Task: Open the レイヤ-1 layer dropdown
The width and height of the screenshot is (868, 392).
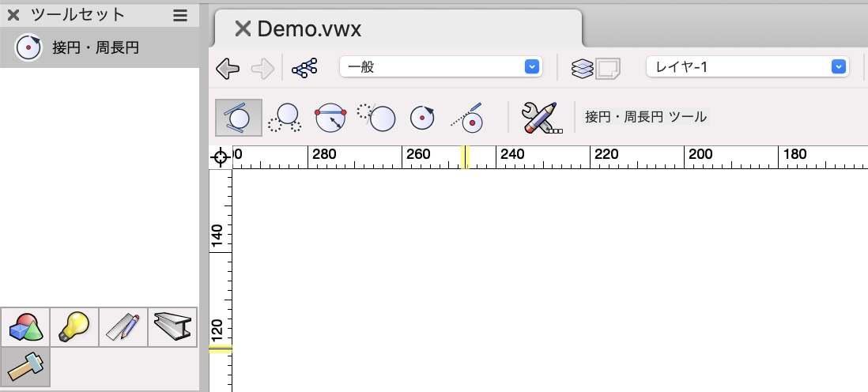Action: coord(748,67)
